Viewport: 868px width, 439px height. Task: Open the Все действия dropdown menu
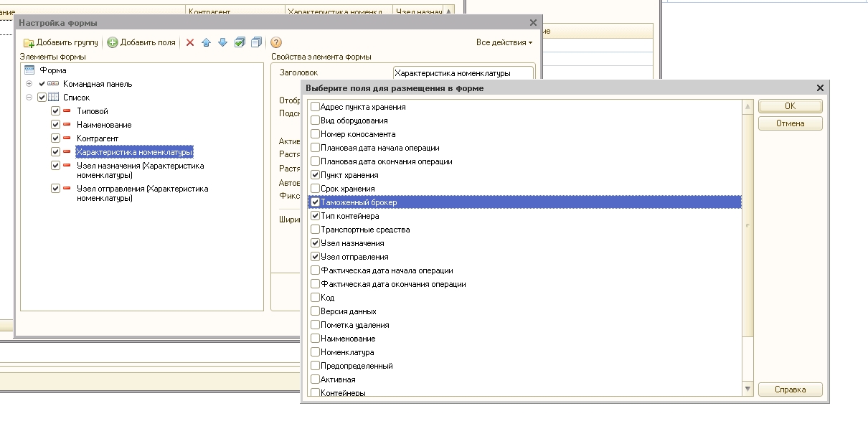(504, 43)
